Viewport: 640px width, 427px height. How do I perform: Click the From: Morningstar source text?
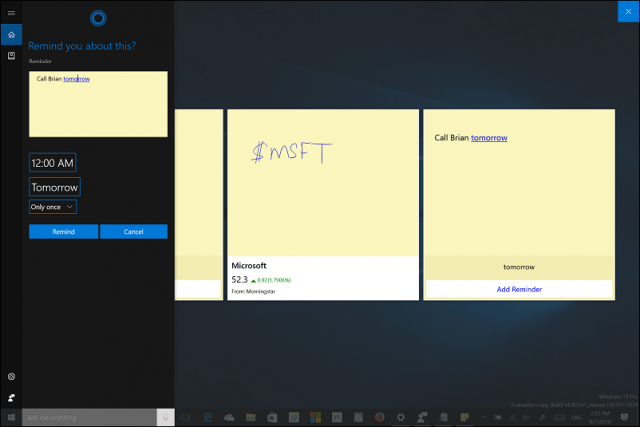point(253,291)
